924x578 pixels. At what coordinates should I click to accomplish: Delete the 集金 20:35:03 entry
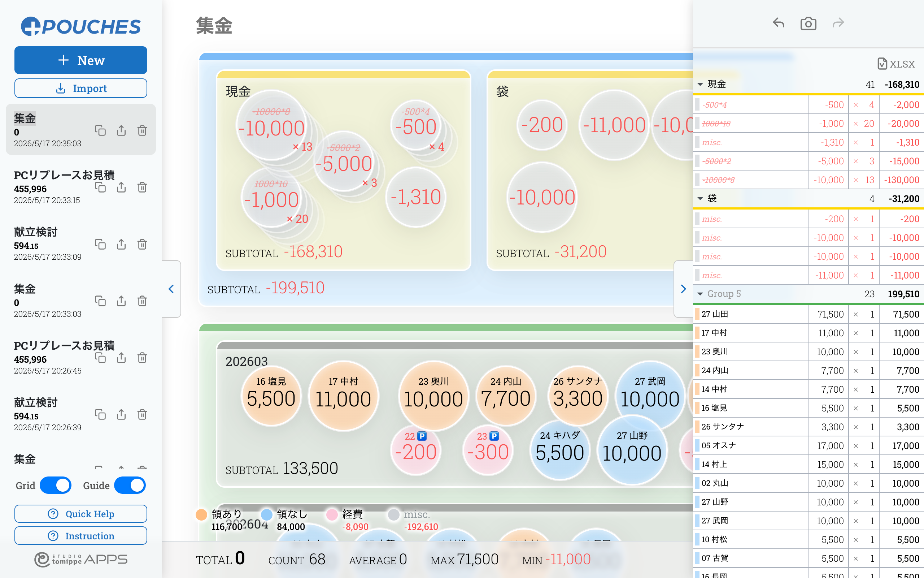(142, 130)
